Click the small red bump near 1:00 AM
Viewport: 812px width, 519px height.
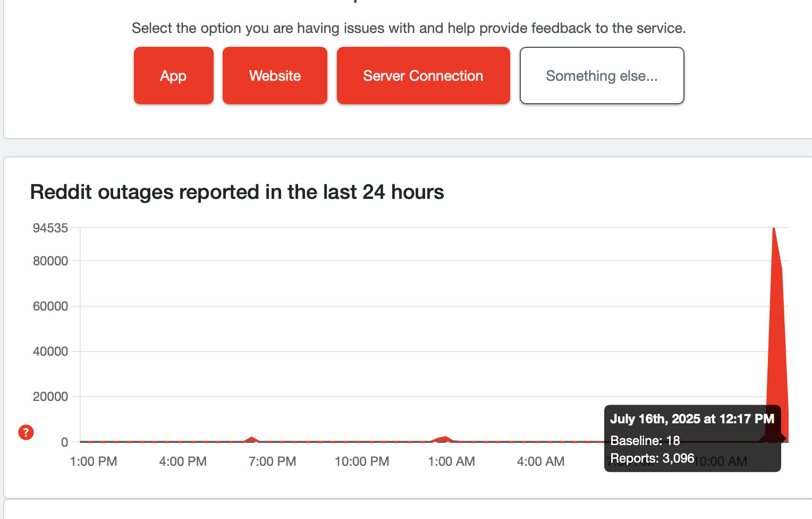click(445, 438)
